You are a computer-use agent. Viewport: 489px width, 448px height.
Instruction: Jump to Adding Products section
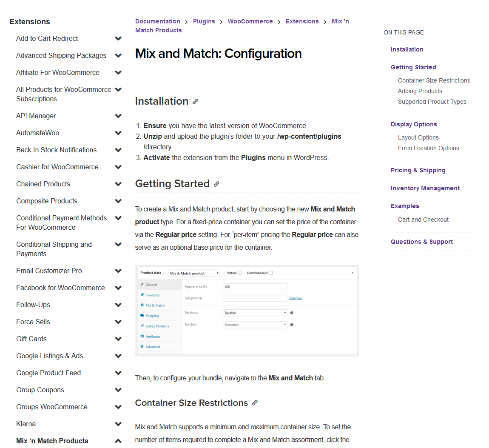tap(420, 91)
